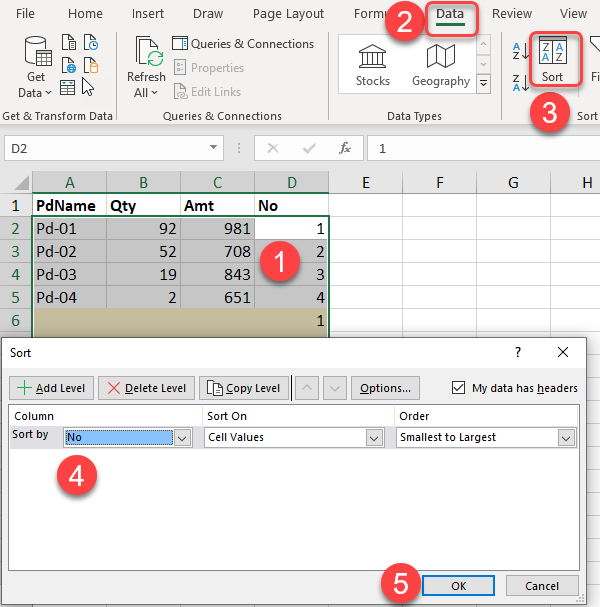600x607 pixels.
Task: Select cell B2 containing 92
Action: (143, 228)
